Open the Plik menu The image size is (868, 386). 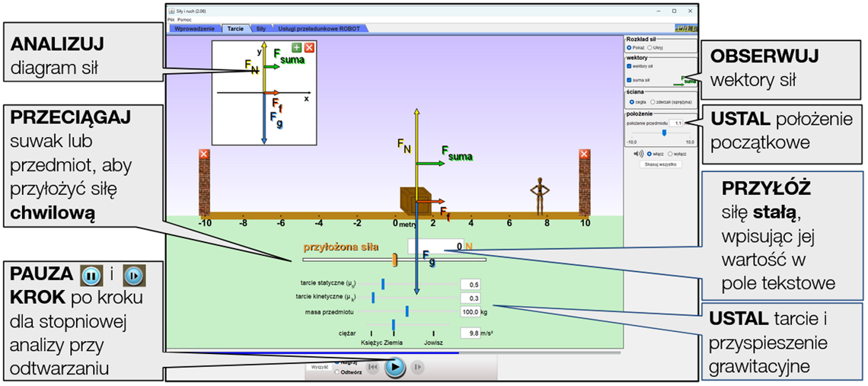171,19
